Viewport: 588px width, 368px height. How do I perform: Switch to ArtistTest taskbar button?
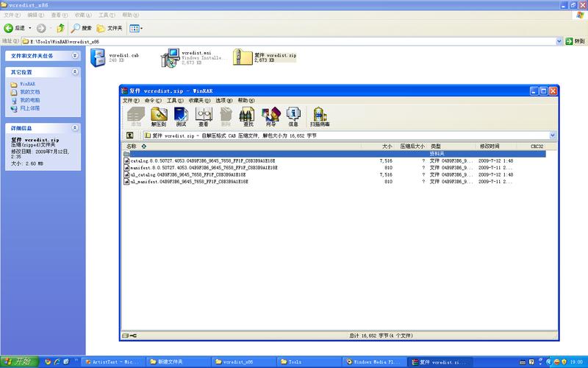point(112,362)
